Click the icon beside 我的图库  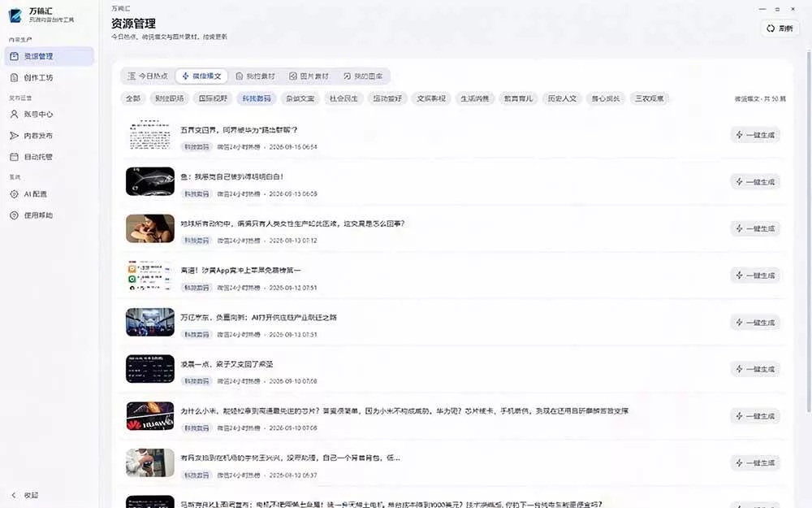point(347,76)
